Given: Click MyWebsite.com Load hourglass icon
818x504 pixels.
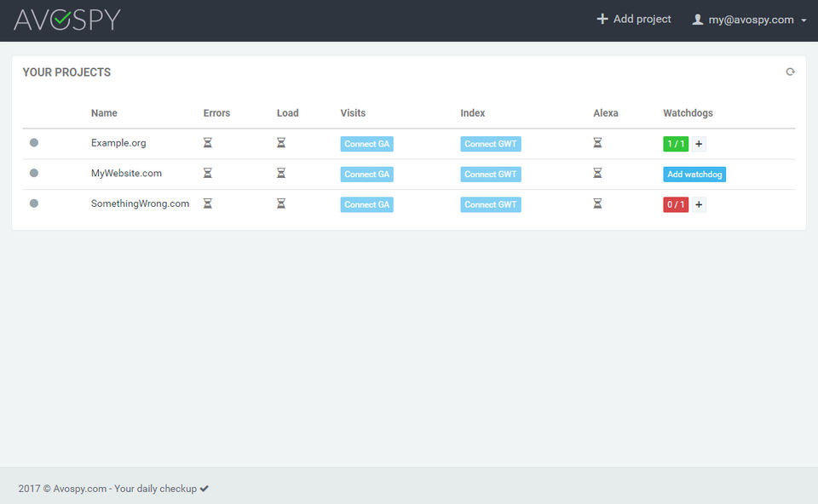Looking at the screenshot, I should tap(281, 173).
